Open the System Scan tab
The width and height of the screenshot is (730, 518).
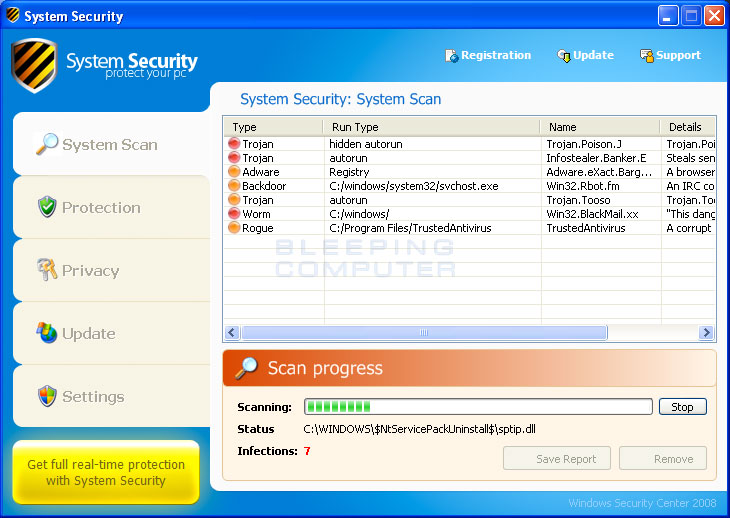(x=111, y=144)
